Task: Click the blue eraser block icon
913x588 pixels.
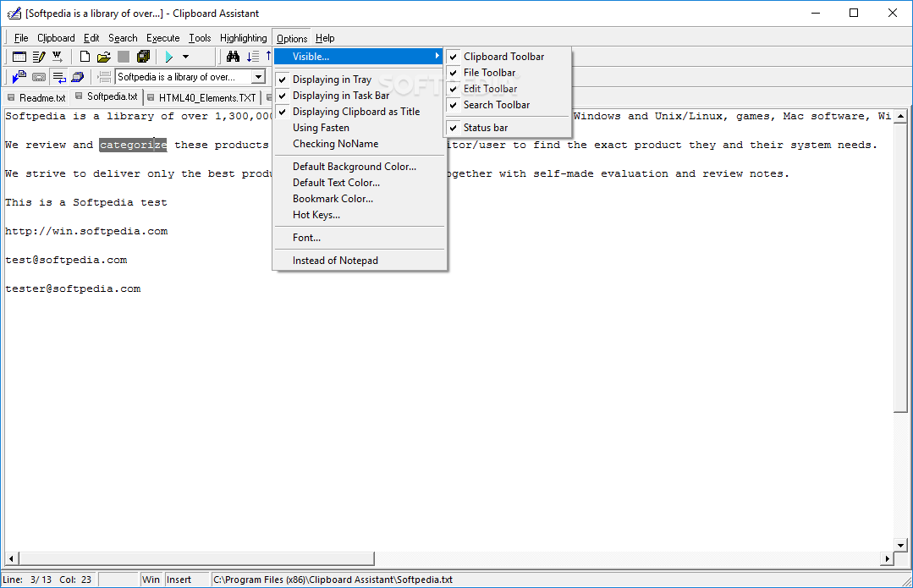Action: coord(78,77)
